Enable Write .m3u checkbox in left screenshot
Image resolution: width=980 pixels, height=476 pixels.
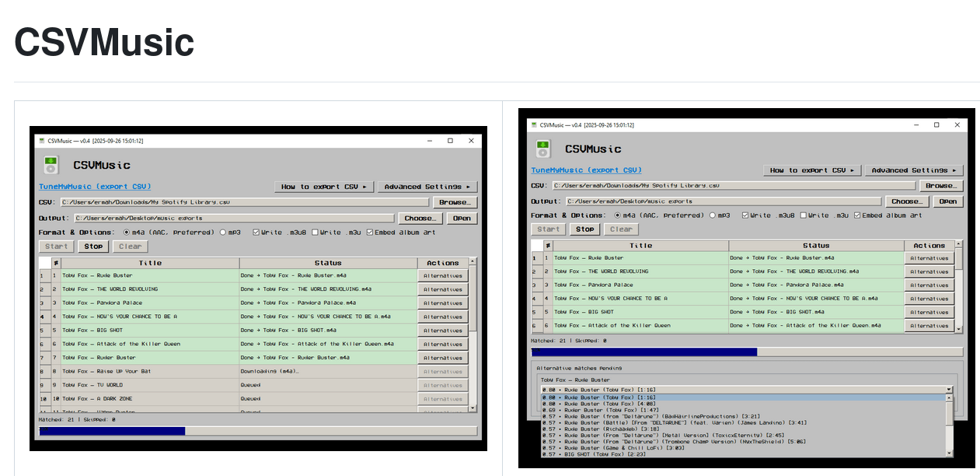pyautogui.click(x=316, y=232)
